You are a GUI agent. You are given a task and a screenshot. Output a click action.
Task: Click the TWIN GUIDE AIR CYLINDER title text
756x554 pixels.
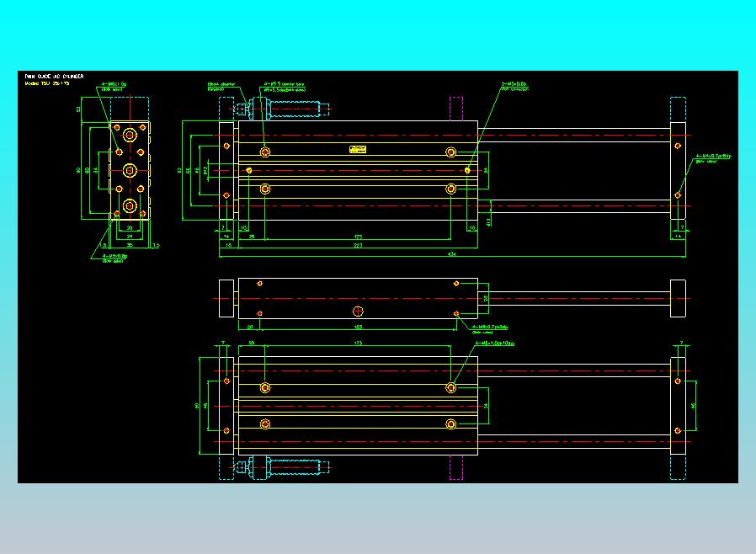(x=55, y=76)
